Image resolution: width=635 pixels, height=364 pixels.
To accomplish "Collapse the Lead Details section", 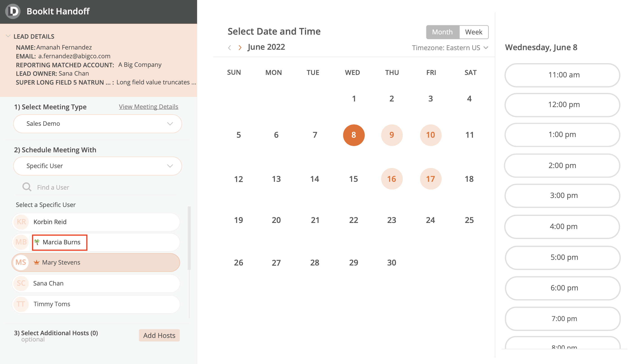I will point(8,36).
